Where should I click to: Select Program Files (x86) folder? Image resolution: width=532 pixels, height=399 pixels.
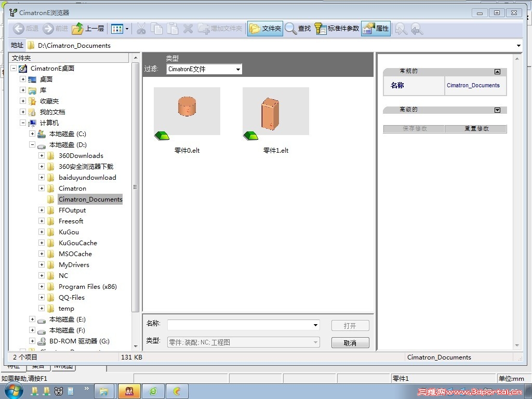point(88,286)
